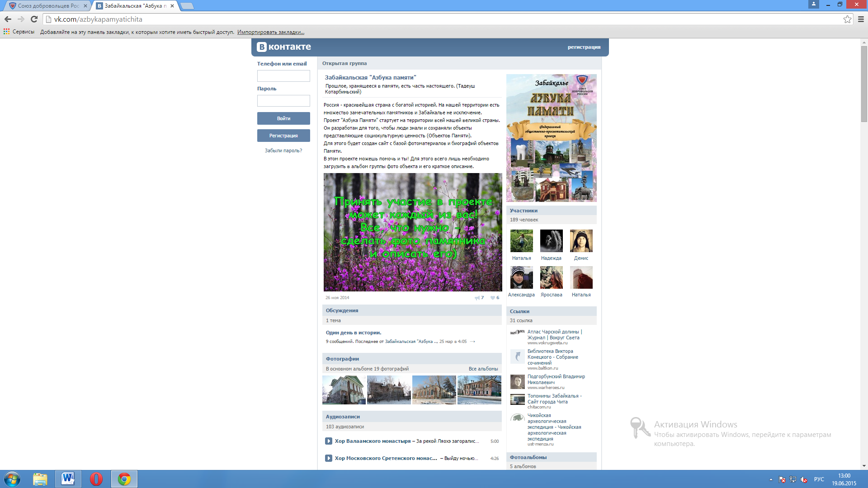Click the browser Forward arrow

click(21, 19)
